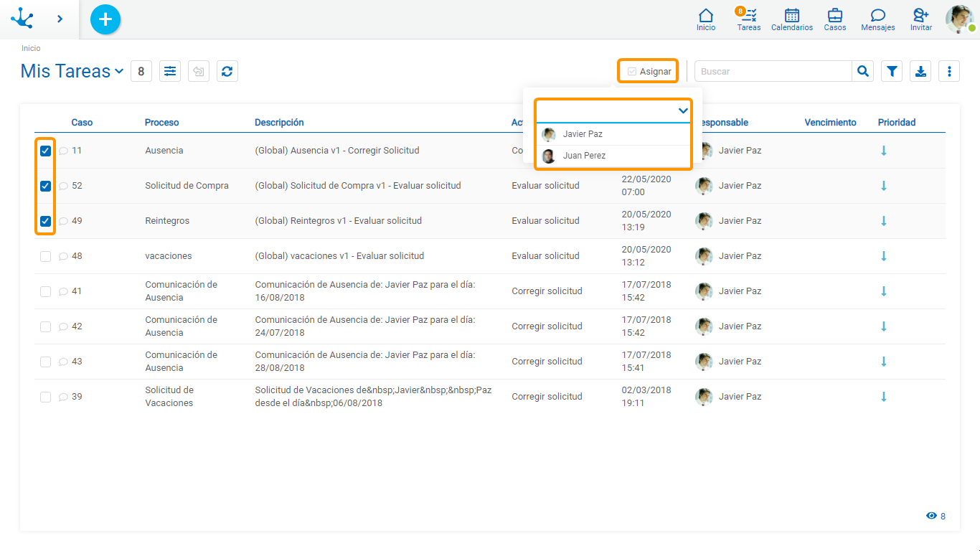Open Mensajes chat icon

[877, 16]
